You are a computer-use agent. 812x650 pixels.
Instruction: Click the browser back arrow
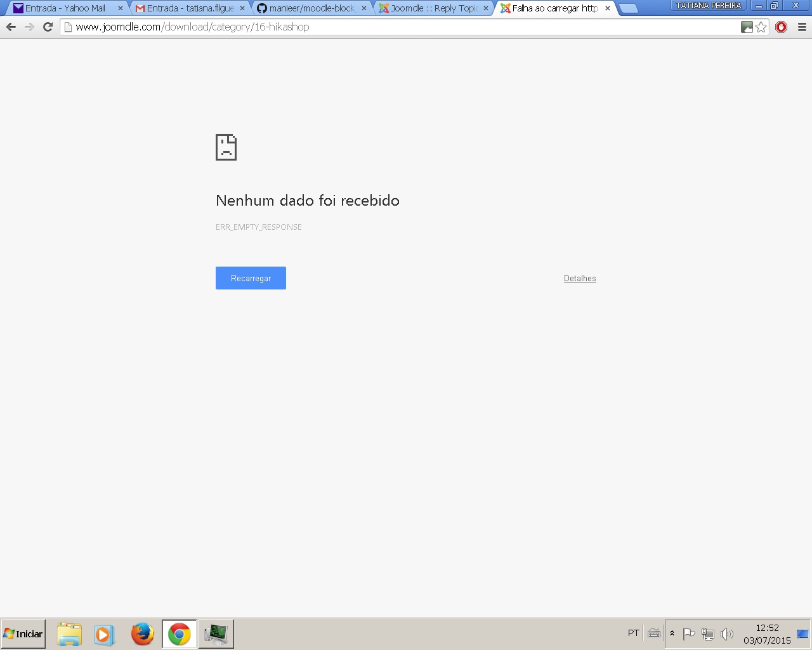point(11,27)
